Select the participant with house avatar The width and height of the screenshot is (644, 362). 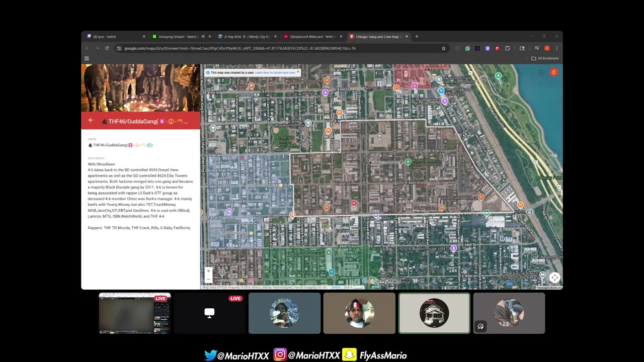[434, 313]
